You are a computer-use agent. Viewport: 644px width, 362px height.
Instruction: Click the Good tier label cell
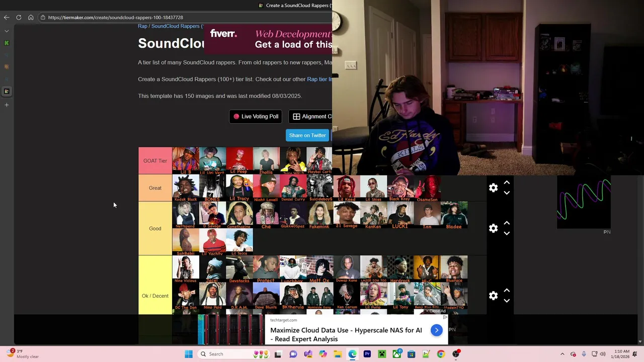(155, 228)
